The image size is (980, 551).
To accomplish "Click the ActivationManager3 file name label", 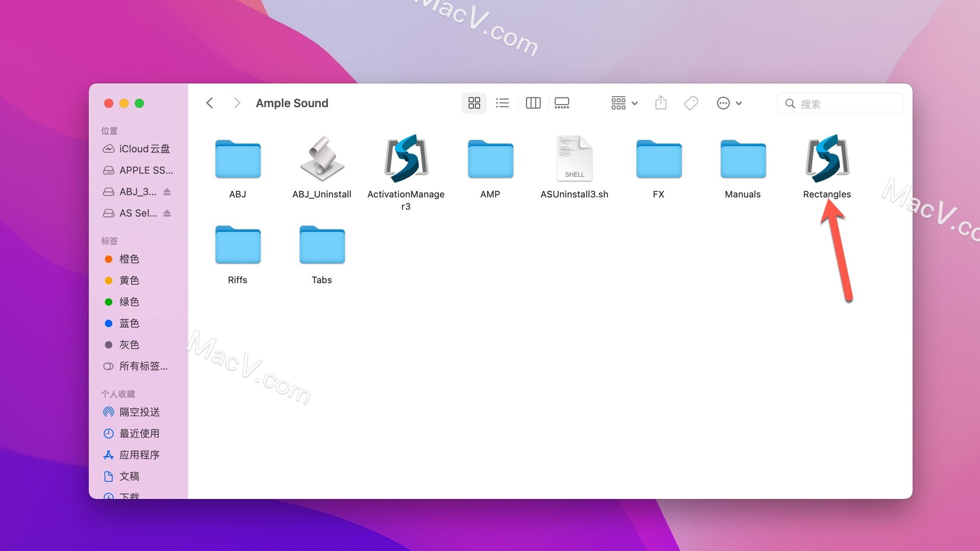I will [x=406, y=201].
